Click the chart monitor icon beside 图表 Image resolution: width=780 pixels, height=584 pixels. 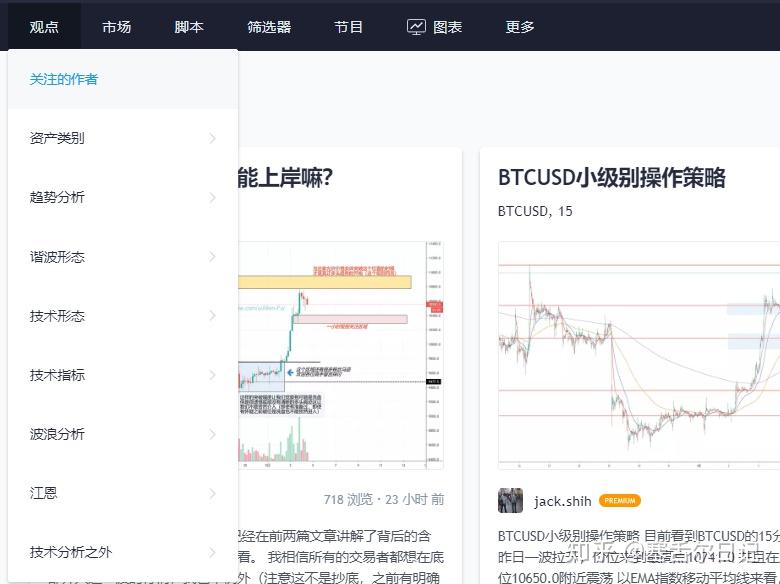(416, 27)
